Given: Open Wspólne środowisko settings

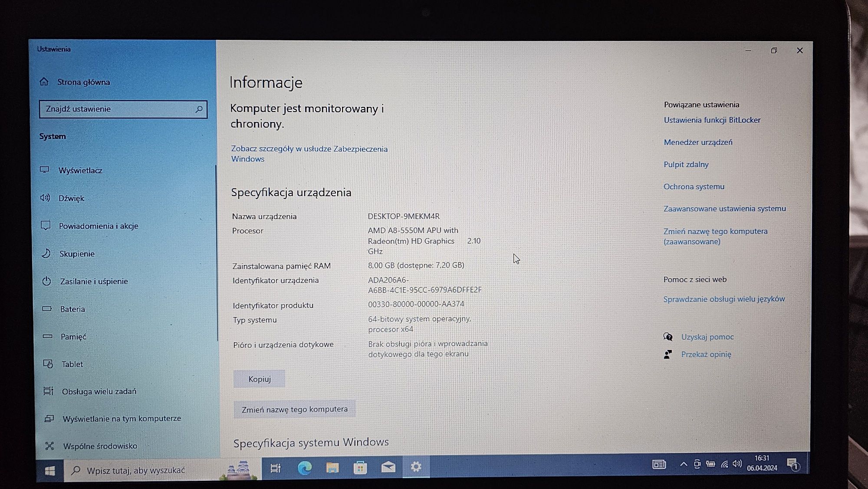Looking at the screenshot, I should tap(91, 446).
